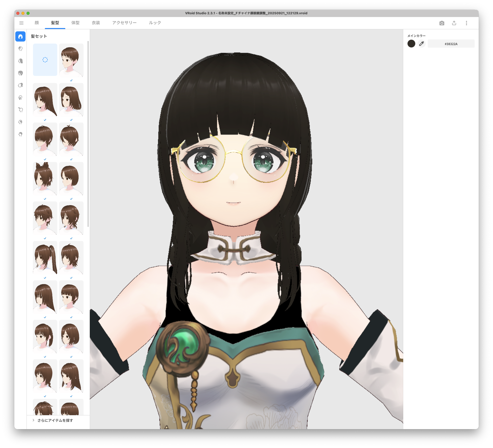Image resolution: width=493 pixels, height=448 pixels.
Task: Pick color with the eyedropper icon
Action: pos(422,44)
